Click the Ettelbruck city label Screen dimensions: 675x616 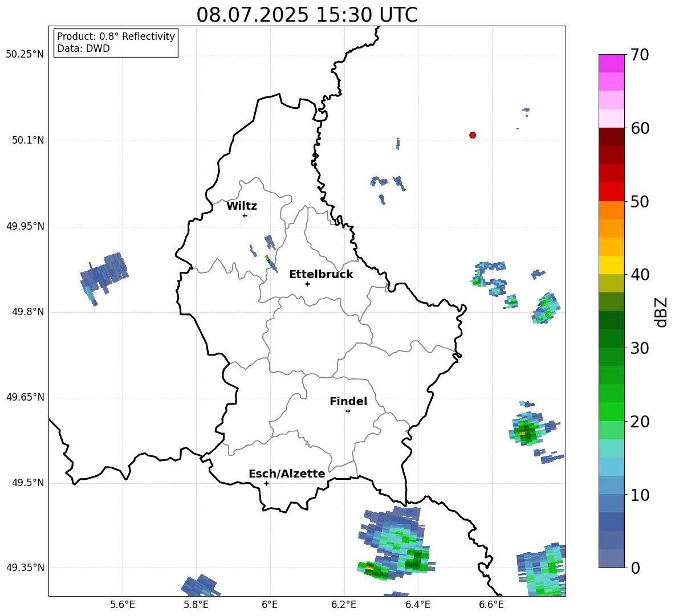click(x=321, y=275)
